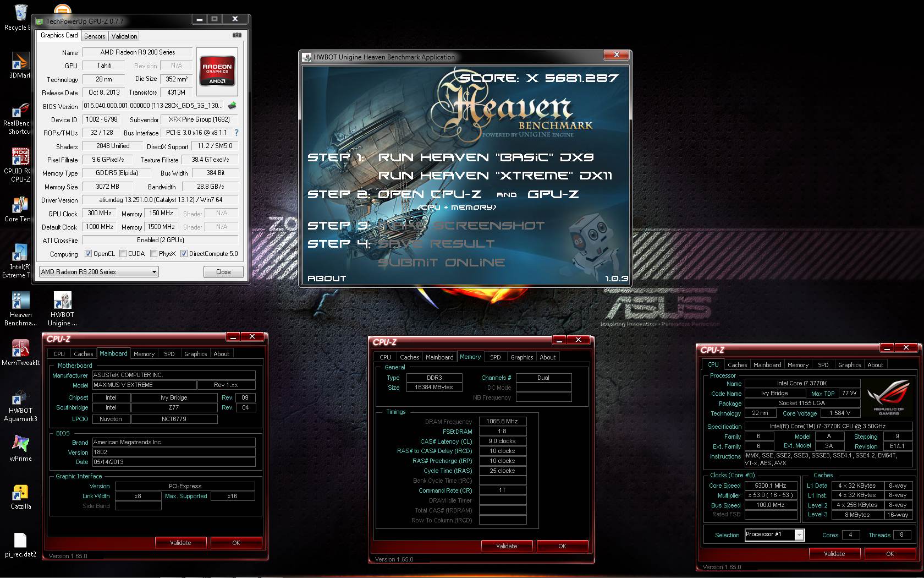Open the Graphics tab in the Processor CPU-Z window
The width and height of the screenshot is (924, 578).
coord(849,365)
